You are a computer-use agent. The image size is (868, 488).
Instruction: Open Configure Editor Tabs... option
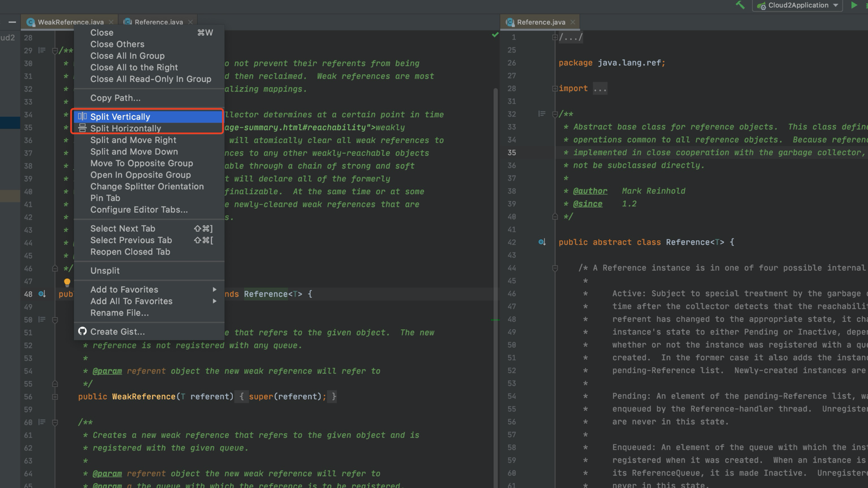(x=149, y=210)
